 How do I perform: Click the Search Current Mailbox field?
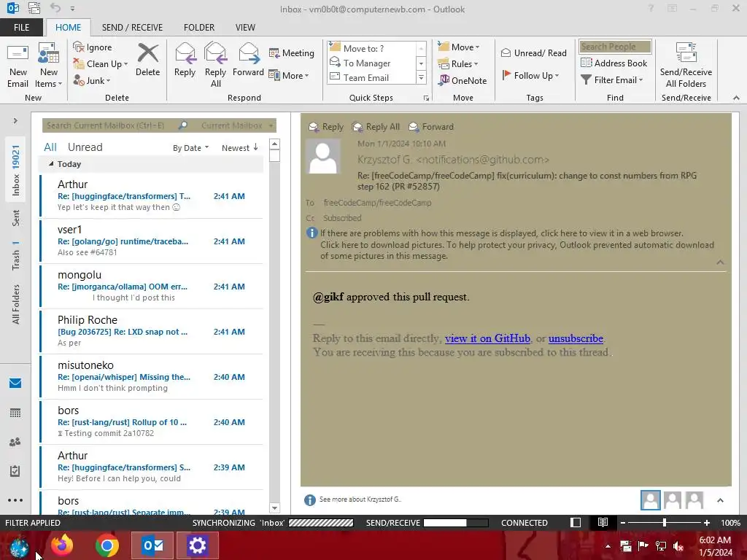pyautogui.click(x=111, y=125)
